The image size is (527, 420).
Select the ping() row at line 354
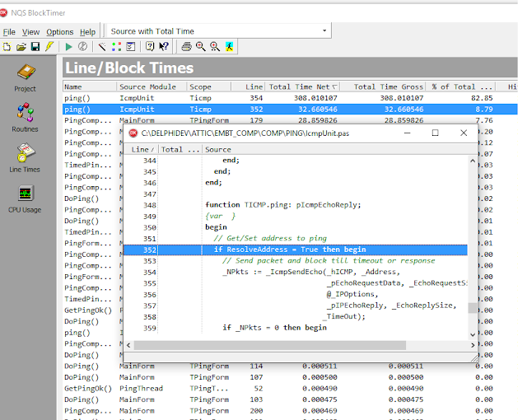click(x=290, y=98)
